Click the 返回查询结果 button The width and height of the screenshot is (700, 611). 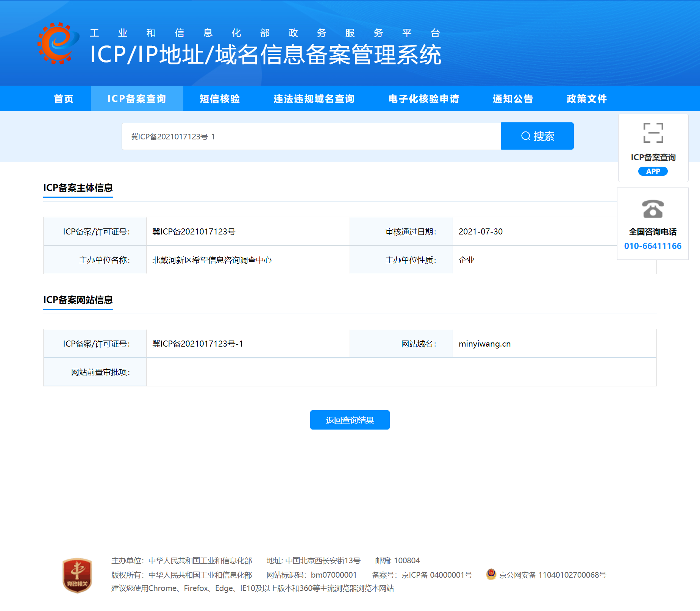(x=350, y=420)
